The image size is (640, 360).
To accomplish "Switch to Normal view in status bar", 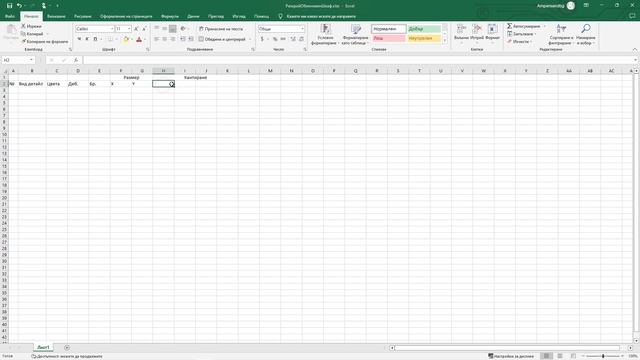I will tap(546, 356).
